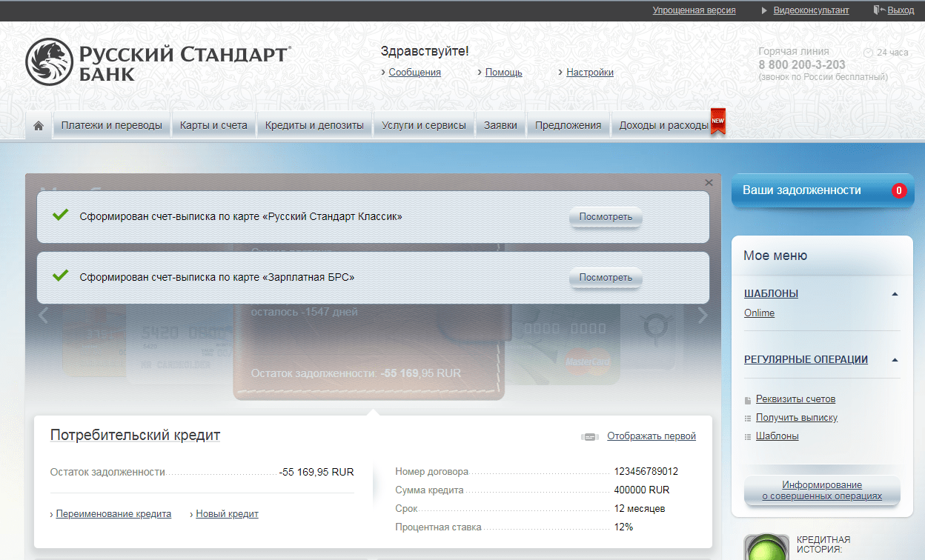Click the ШАБЛОНЫ section heading
The height and width of the screenshot is (560, 925).
771,293
